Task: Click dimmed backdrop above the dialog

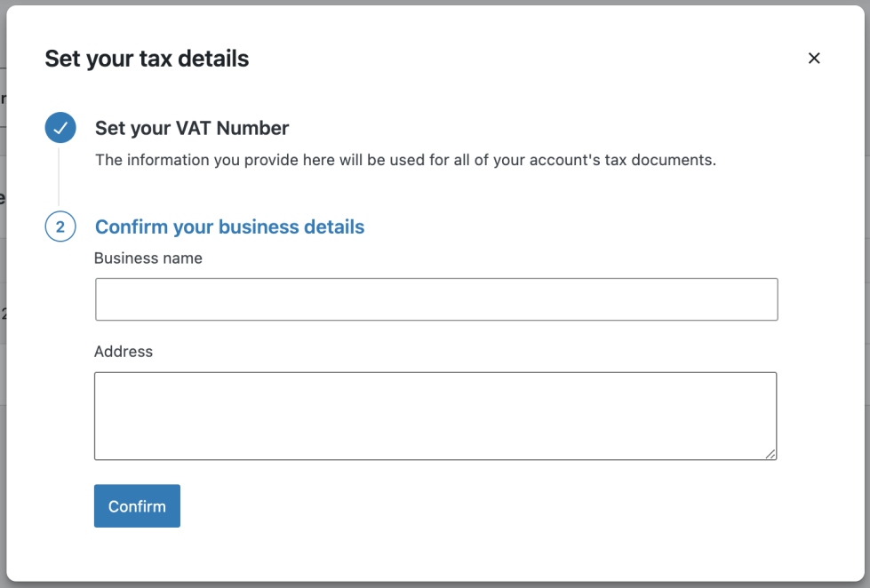Action: [x=435, y=3]
